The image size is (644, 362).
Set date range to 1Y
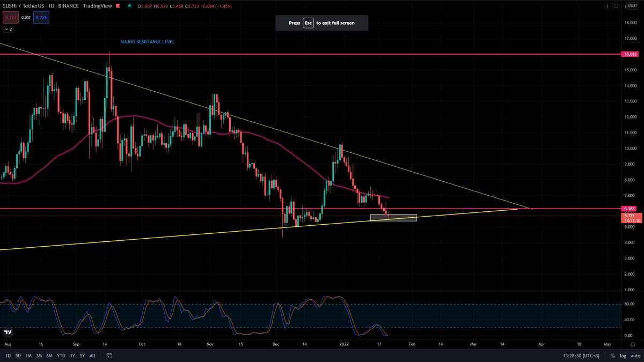[x=72, y=356]
